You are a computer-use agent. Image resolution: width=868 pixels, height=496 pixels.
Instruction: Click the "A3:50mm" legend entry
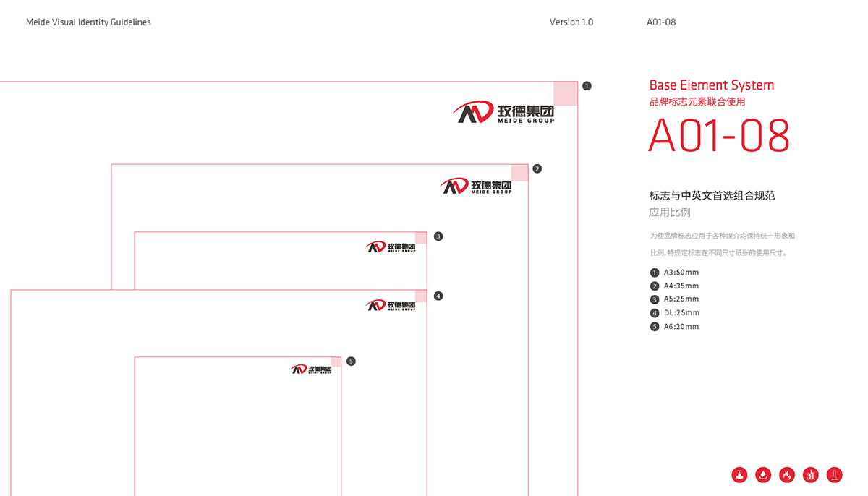(x=681, y=273)
